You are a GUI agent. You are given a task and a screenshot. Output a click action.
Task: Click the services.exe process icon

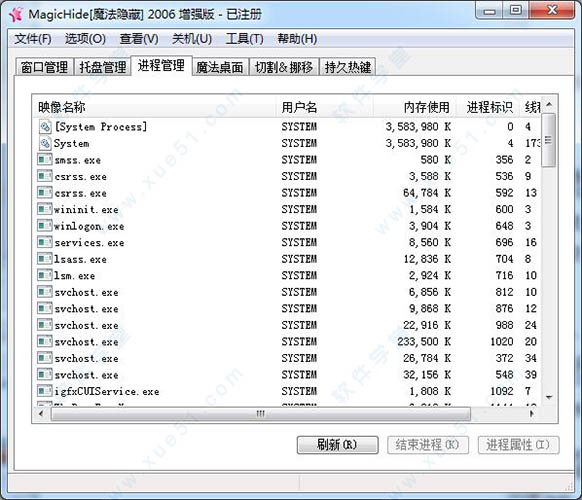pyautogui.click(x=45, y=242)
